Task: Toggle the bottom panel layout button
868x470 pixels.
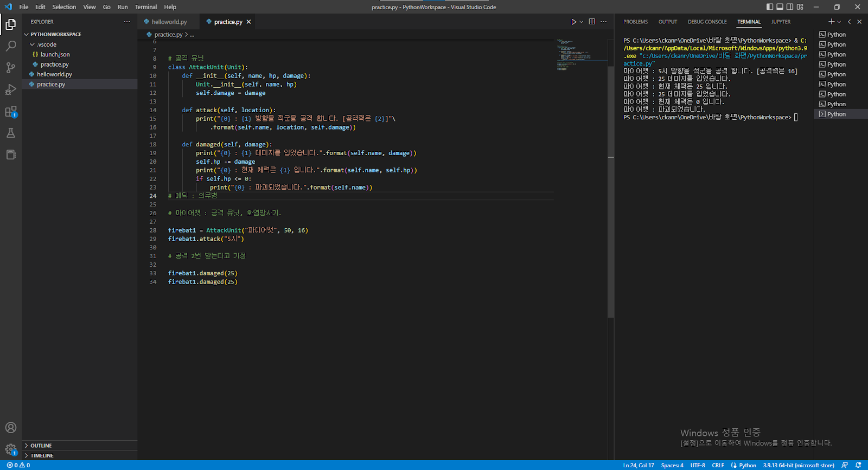Action: 780,7
